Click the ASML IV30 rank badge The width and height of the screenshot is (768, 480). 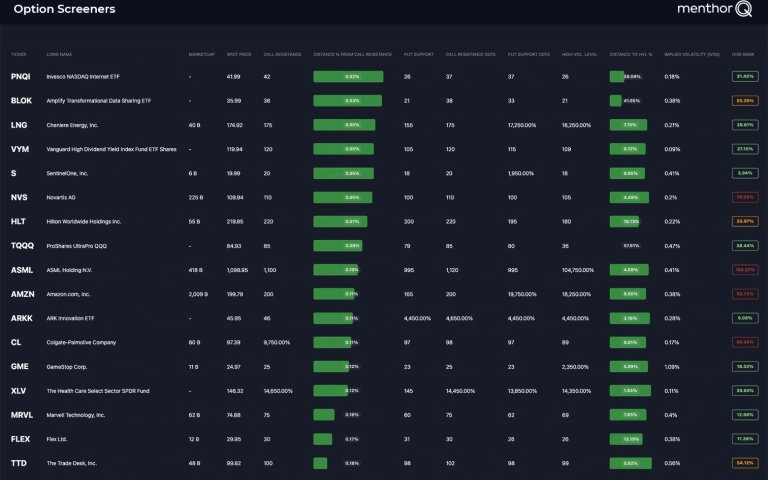745,270
